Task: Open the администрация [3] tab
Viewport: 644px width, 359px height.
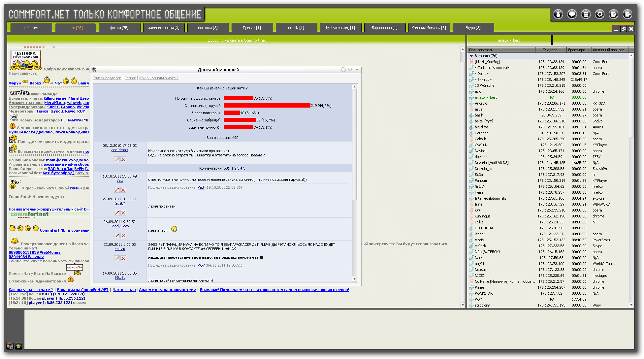Action: [x=164, y=28]
